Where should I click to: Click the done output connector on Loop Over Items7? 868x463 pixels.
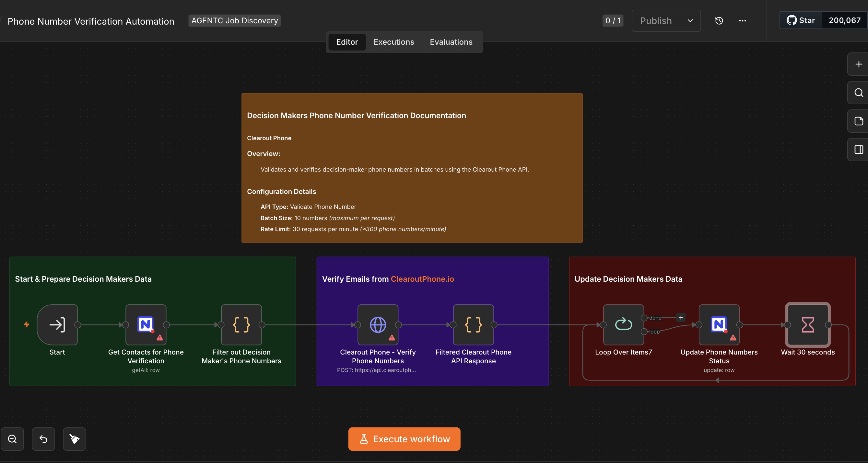pyautogui.click(x=644, y=318)
